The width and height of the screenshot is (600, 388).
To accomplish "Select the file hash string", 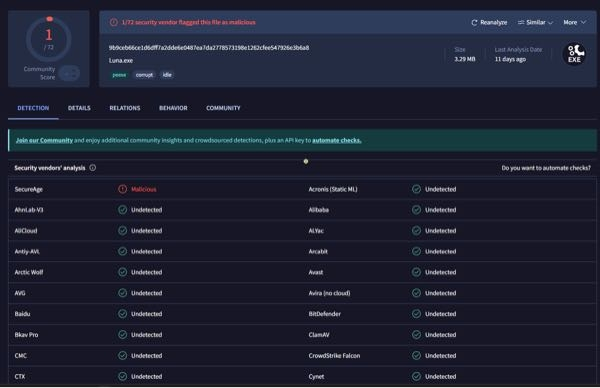I will coord(209,48).
